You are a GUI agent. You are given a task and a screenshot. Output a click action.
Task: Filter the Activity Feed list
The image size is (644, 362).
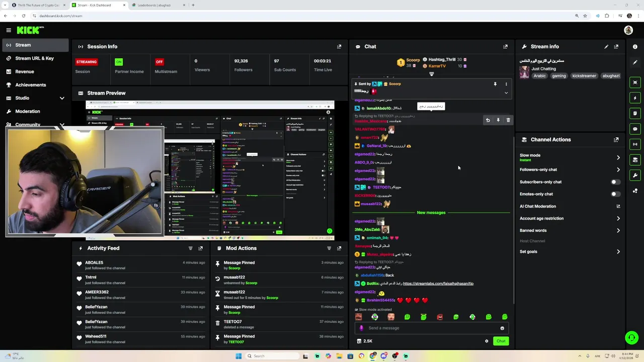(x=190, y=248)
